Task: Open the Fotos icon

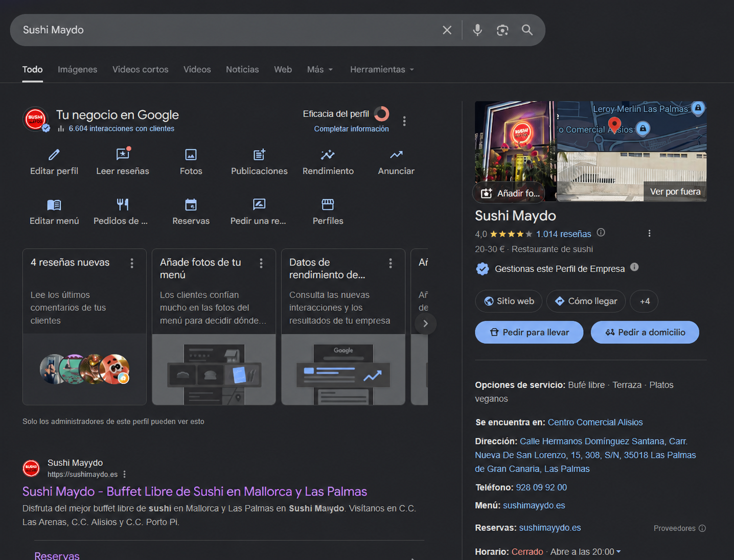Action: point(191,154)
